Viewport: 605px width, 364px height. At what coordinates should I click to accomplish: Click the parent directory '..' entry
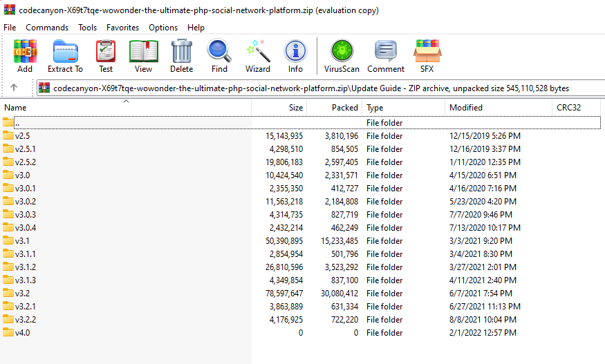[x=17, y=123]
